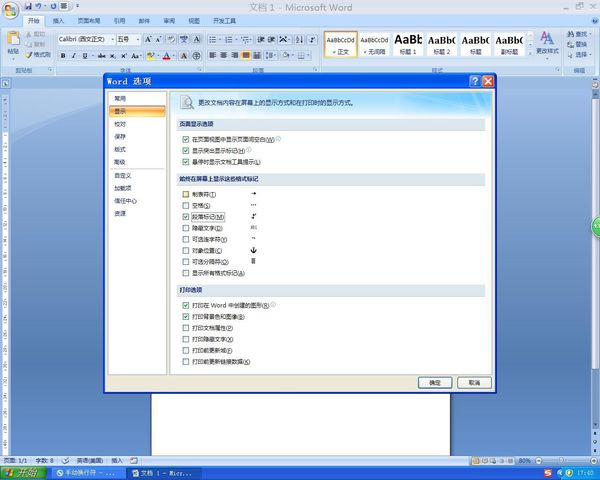Uncheck show highlighter marks checkbox
Viewport: 600px width, 480px height.
[x=186, y=150]
